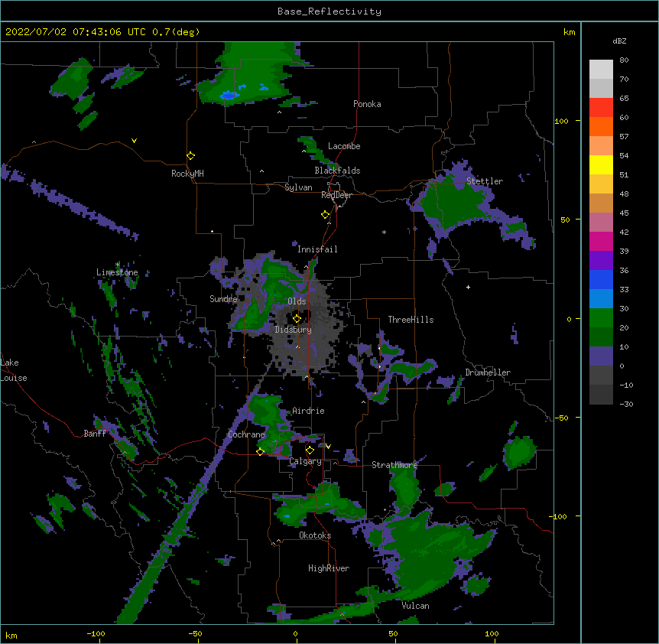Click the Vulcan label

415,606
